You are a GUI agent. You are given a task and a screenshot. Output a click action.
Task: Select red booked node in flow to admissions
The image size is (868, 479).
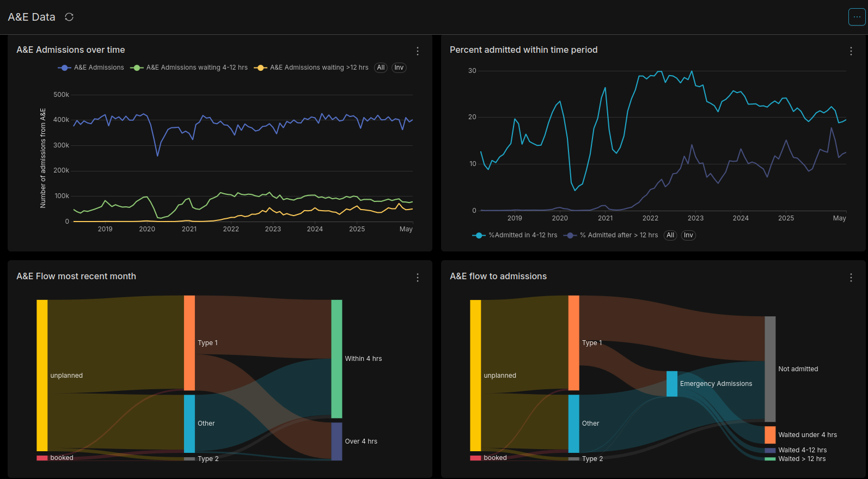[475, 458]
